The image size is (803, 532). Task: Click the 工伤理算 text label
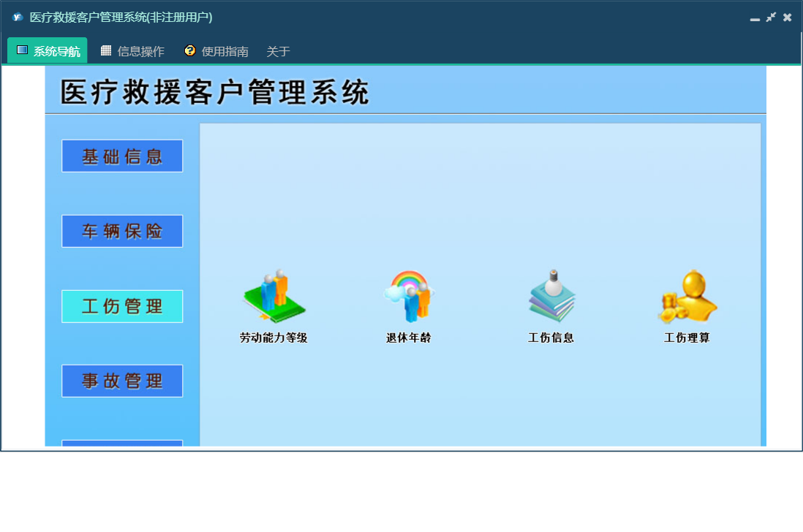(x=687, y=338)
